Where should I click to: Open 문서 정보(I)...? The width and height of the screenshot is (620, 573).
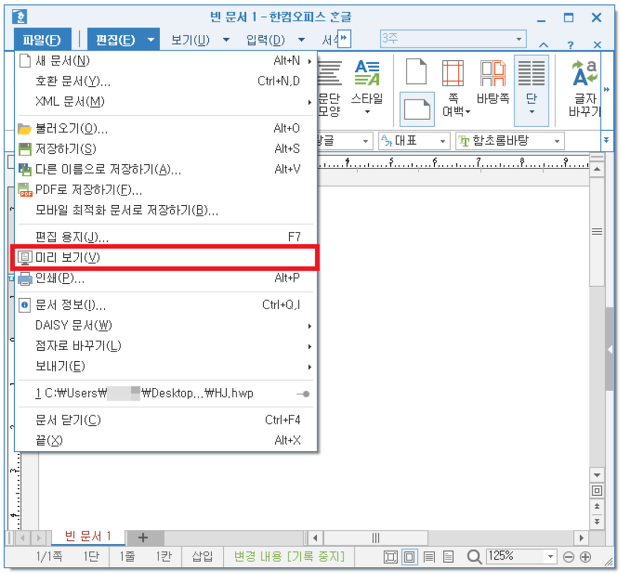click(x=165, y=305)
